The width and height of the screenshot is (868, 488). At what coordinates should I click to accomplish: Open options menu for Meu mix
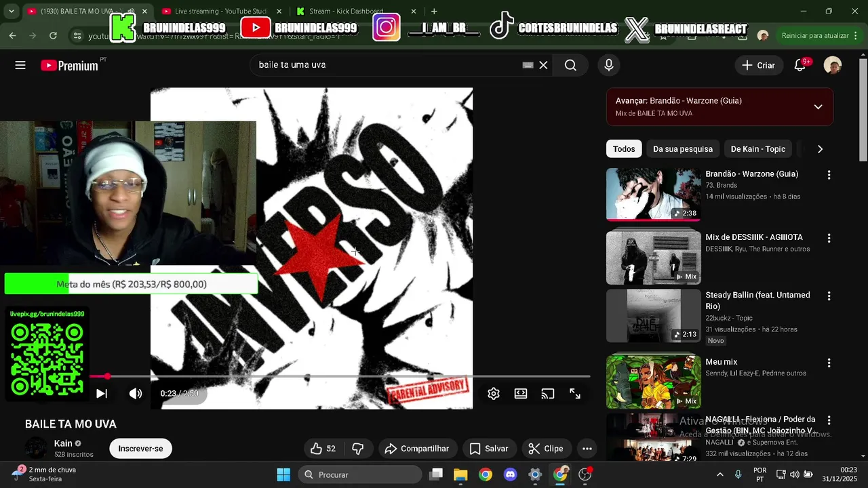[x=829, y=363]
